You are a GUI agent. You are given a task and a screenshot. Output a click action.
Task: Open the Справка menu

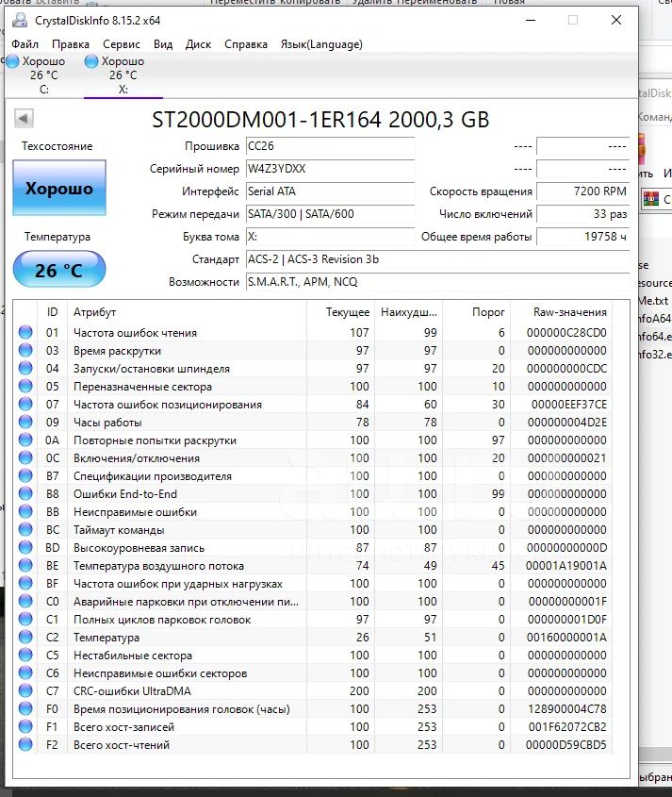pos(246,44)
